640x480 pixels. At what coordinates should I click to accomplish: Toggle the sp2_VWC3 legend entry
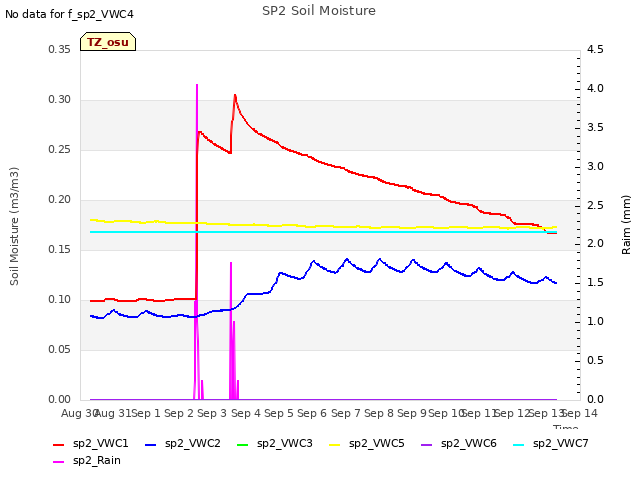coord(275,443)
